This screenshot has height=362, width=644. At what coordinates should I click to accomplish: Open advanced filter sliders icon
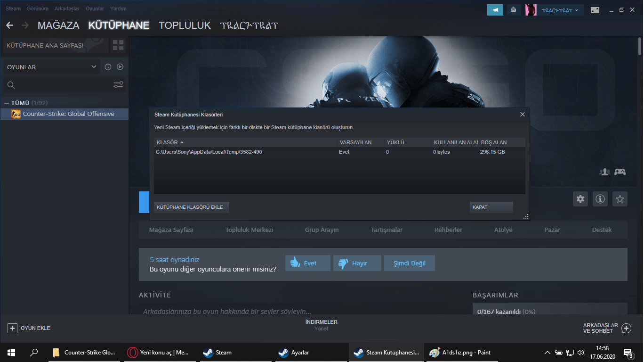point(118,85)
